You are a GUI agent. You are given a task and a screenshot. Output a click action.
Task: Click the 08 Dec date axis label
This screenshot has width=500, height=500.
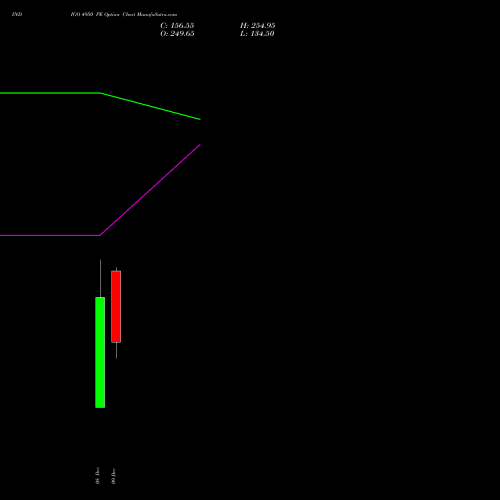click(97, 476)
